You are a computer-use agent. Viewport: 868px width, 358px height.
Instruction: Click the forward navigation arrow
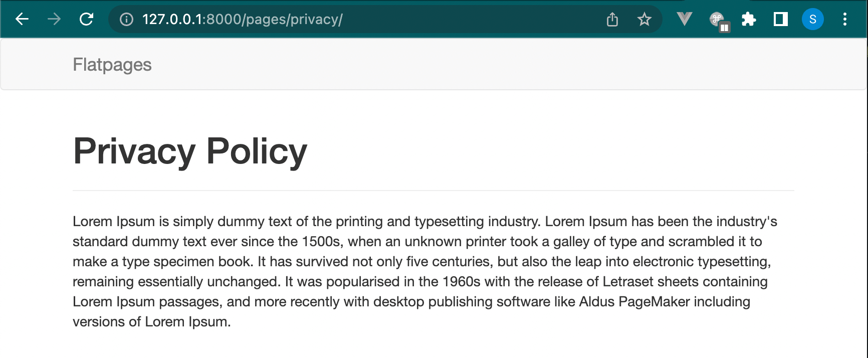pyautogui.click(x=54, y=20)
